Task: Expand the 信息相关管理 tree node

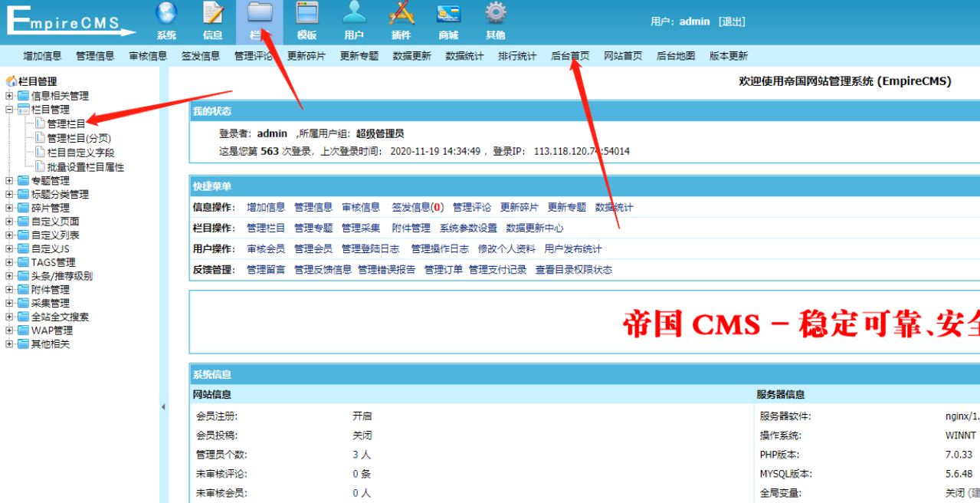Action: tap(9, 96)
